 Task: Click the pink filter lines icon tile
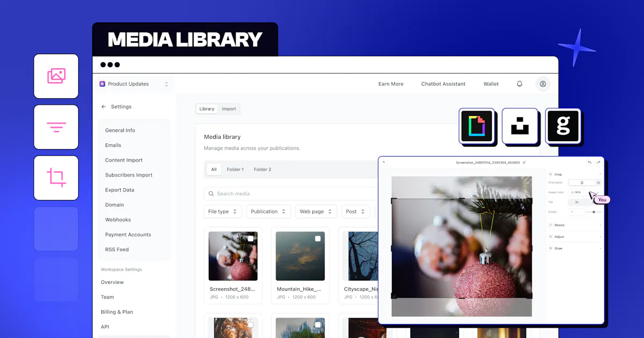tap(56, 127)
